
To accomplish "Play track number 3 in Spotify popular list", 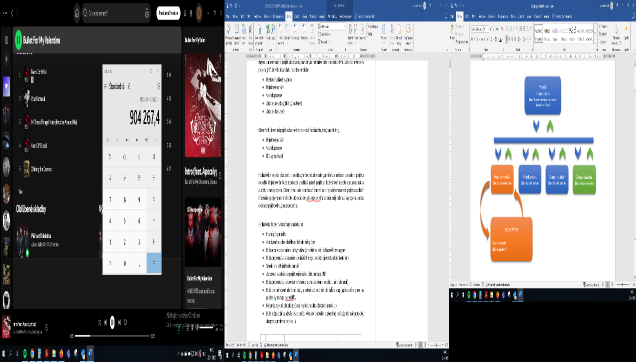I will coord(19,121).
